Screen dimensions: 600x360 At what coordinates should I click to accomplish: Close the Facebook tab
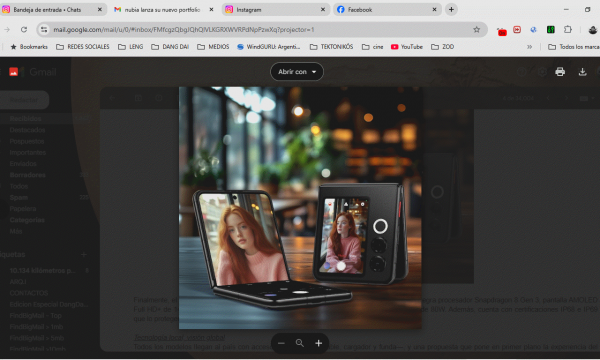(434, 10)
